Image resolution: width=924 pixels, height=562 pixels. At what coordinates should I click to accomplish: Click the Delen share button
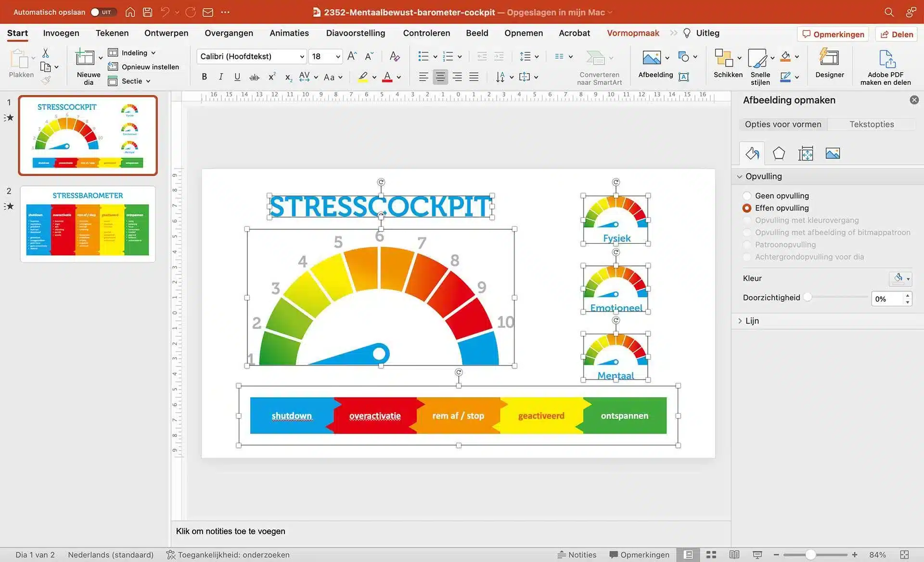[897, 34]
